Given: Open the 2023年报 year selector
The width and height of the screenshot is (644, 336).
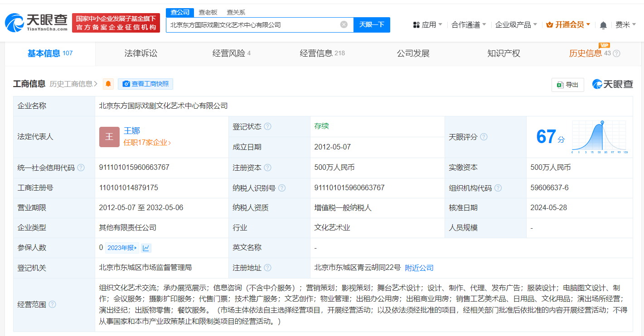Looking at the screenshot, I should click(x=121, y=248).
